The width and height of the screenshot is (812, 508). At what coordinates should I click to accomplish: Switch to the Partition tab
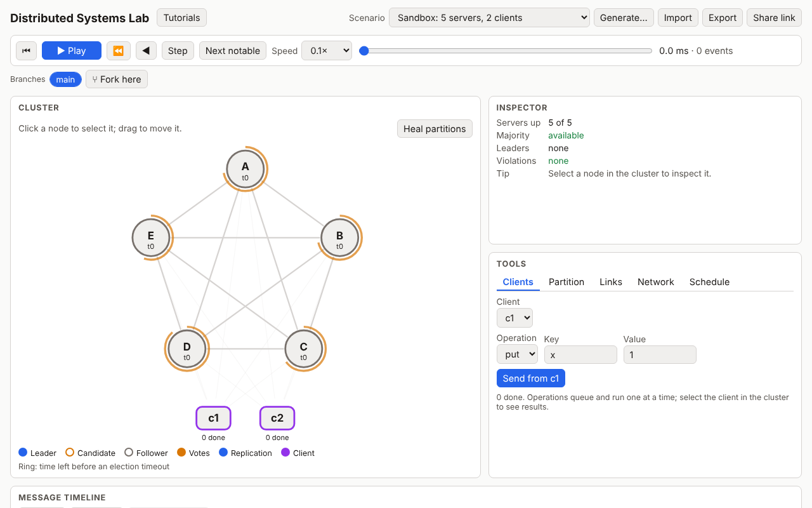(x=566, y=282)
